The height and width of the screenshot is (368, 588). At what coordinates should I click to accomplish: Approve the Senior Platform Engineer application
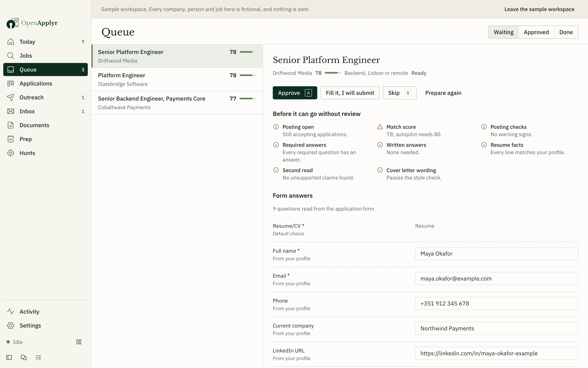pyautogui.click(x=295, y=93)
